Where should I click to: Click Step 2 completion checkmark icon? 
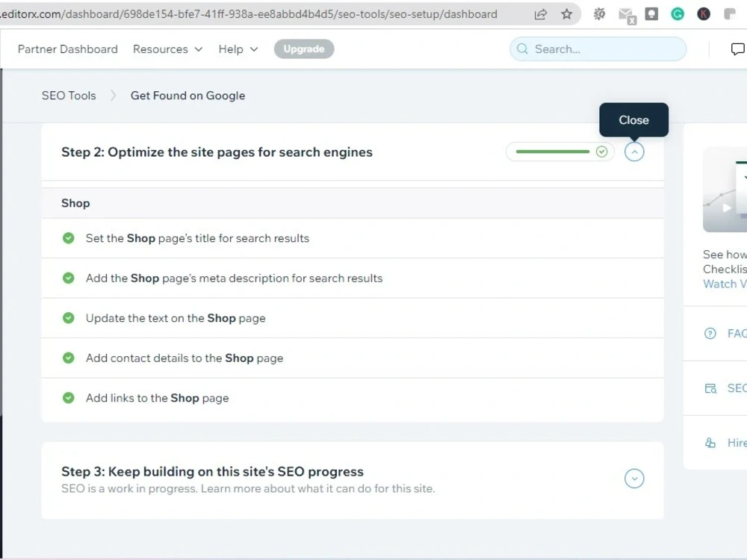tap(601, 152)
